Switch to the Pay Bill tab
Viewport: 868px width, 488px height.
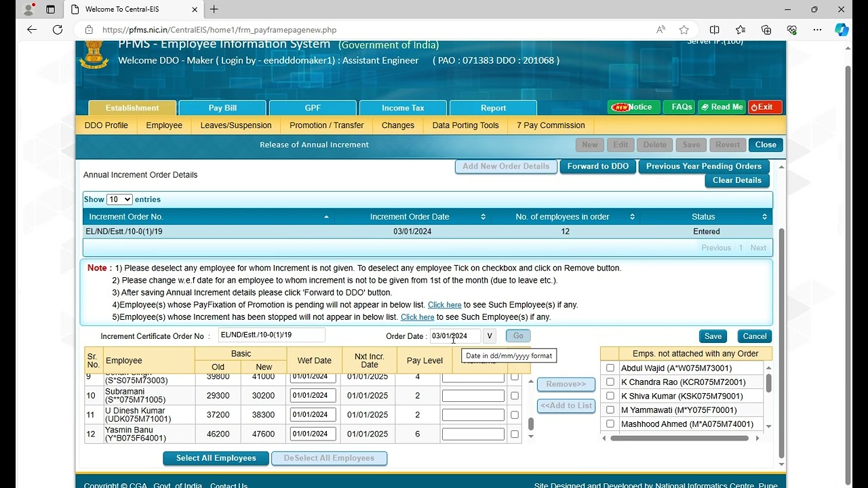[222, 108]
